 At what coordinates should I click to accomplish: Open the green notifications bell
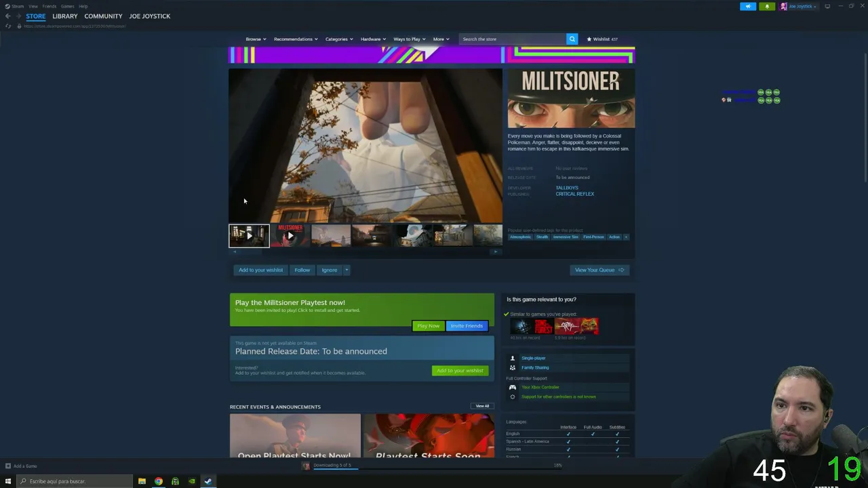[767, 6]
